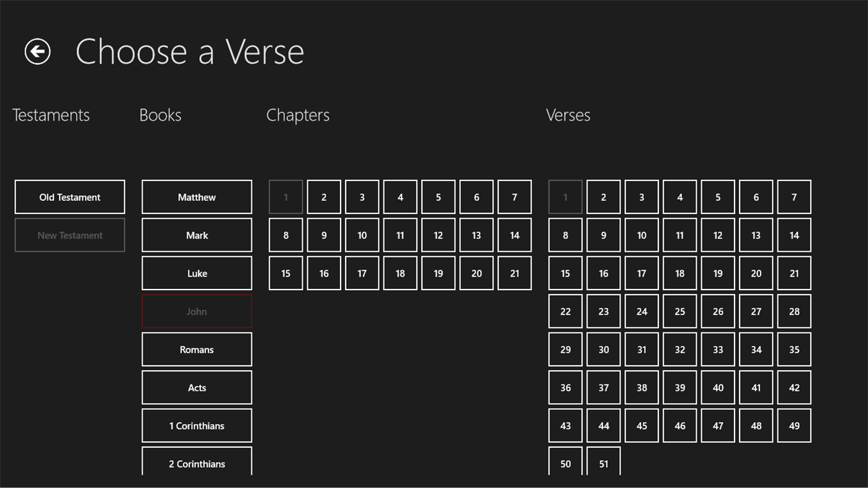The width and height of the screenshot is (868, 488).
Task: Open the book of Romans
Action: [x=197, y=349]
